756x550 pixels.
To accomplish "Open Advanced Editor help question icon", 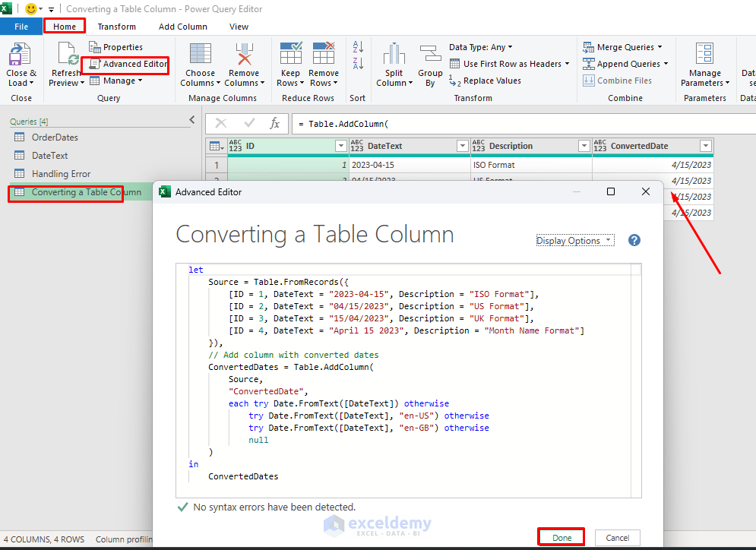I will click(634, 240).
